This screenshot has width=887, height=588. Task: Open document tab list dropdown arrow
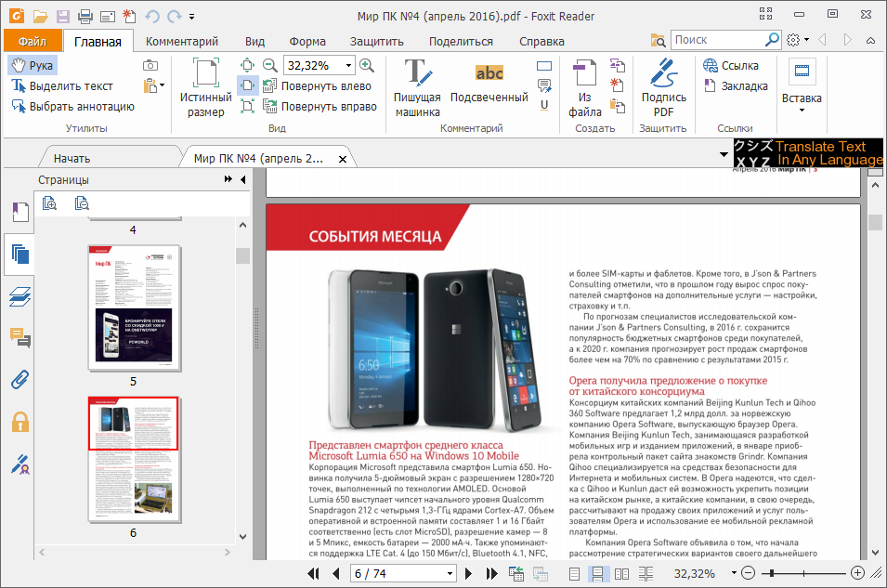pyautogui.click(x=724, y=154)
